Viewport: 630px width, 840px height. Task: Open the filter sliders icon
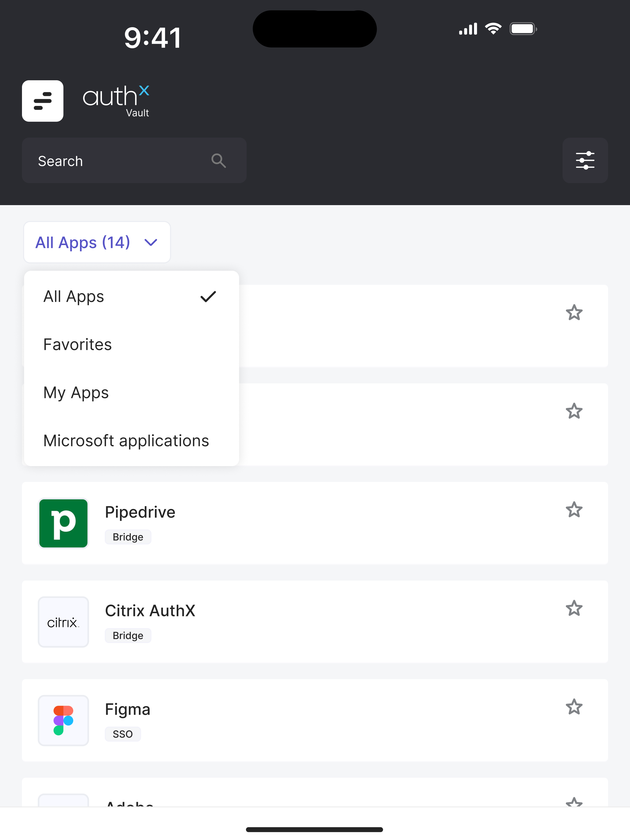[x=585, y=161]
